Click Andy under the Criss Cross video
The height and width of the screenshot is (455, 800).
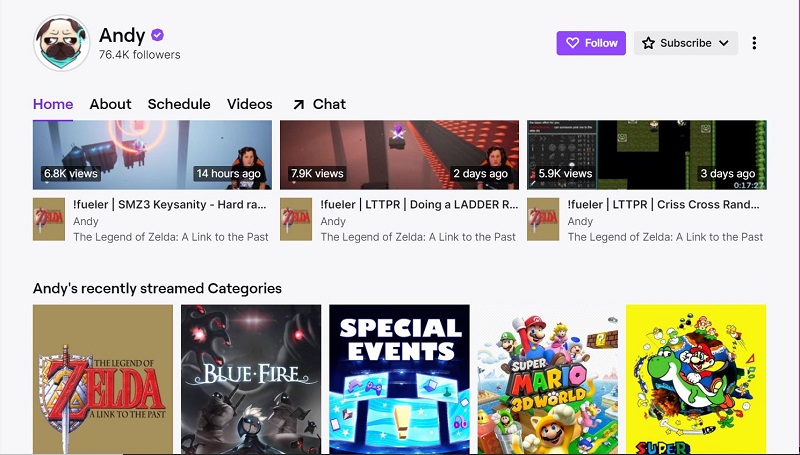(580, 221)
